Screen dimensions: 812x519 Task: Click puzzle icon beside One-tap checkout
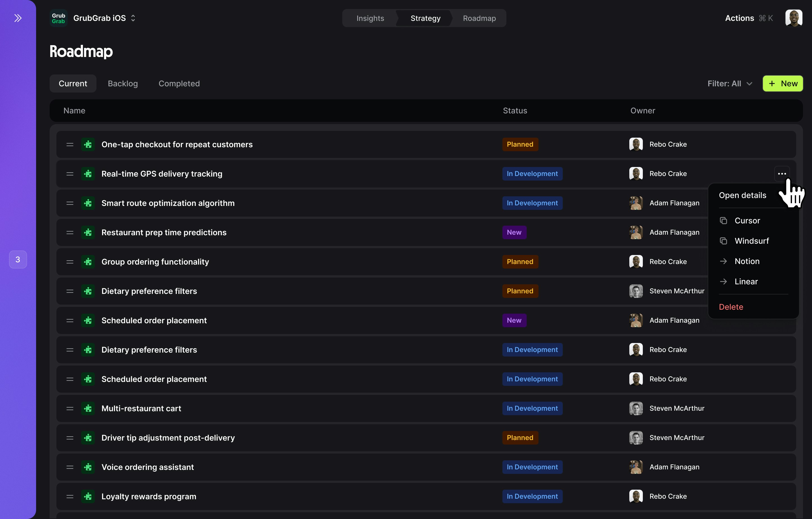tap(88, 144)
